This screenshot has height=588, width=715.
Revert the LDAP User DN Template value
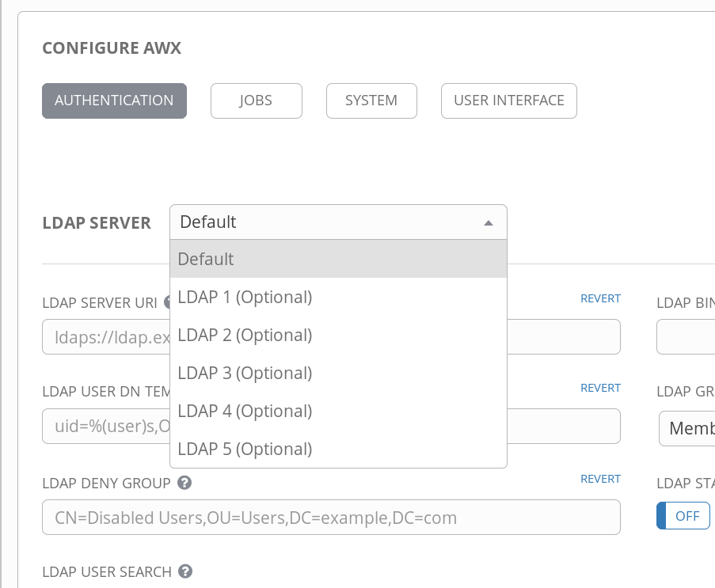point(600,388)
